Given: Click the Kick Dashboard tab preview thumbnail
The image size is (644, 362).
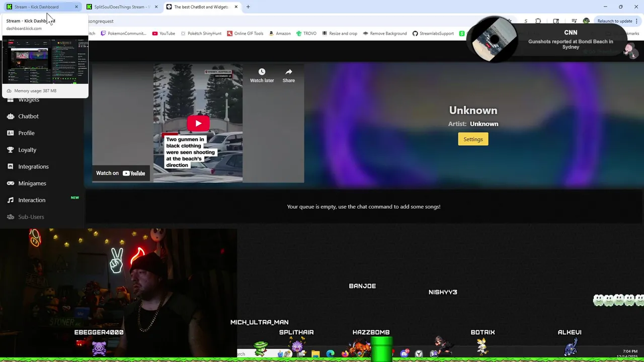Looking at the screenshot, I should click(x=45, y=60).
